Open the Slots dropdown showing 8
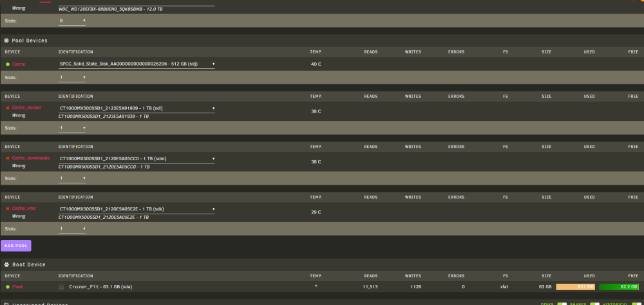This screenshot has width=644, height=305. (72, 21)
